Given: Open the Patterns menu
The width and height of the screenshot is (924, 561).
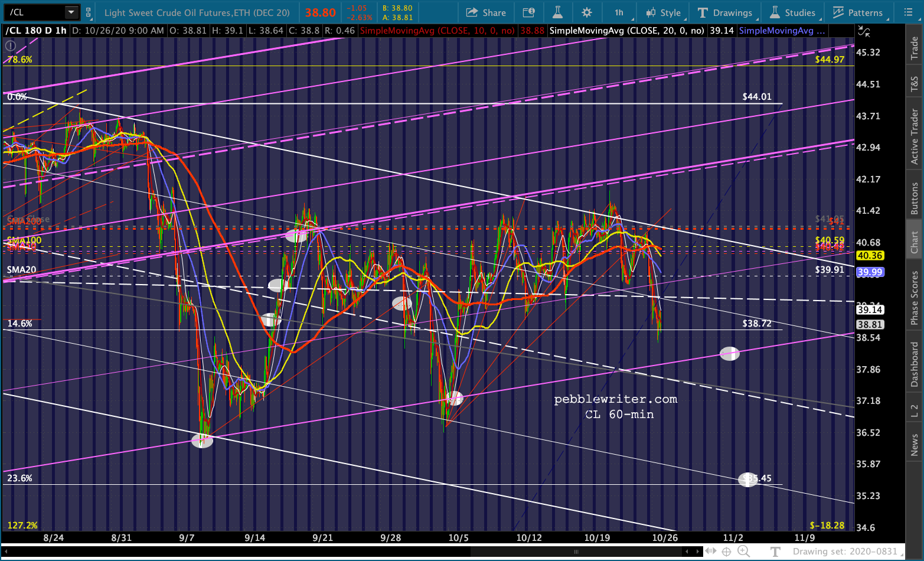Looking at the screenshot, I should coord(858,12).
